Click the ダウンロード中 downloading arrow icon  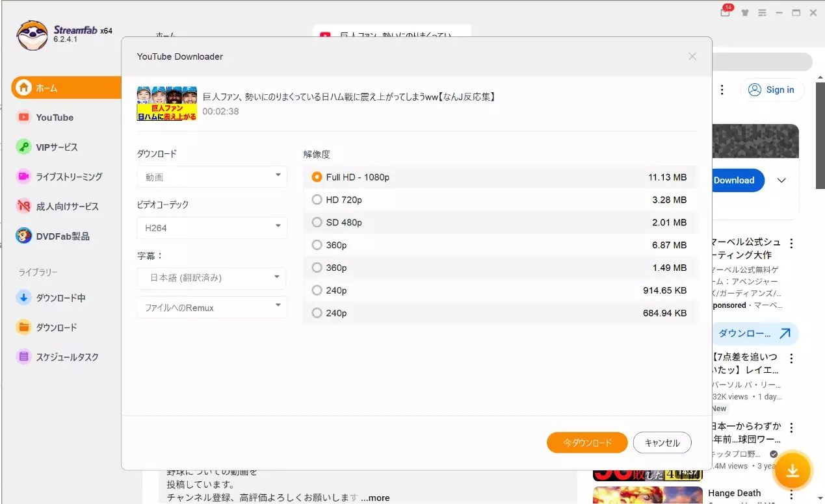[23, 298]
